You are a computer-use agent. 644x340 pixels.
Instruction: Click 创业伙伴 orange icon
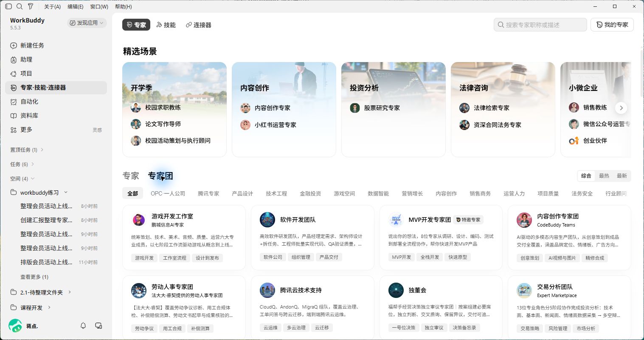[x=574, y=141]
